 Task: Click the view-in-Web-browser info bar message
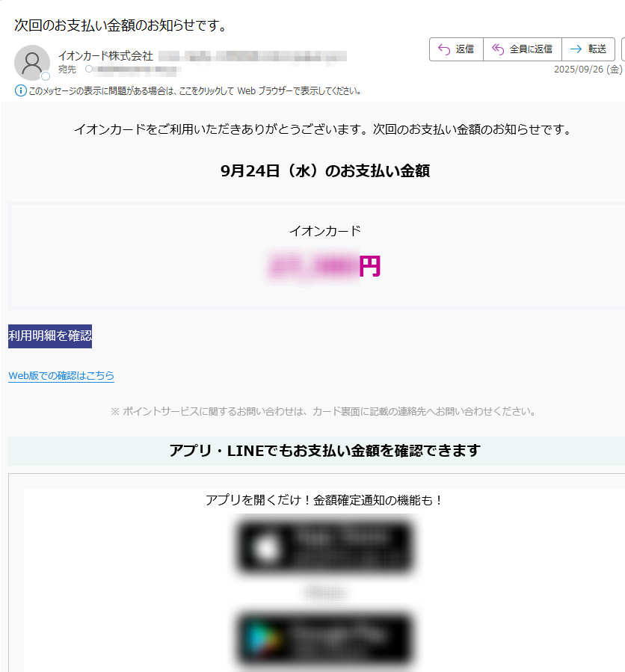click(x=194, y=91)
